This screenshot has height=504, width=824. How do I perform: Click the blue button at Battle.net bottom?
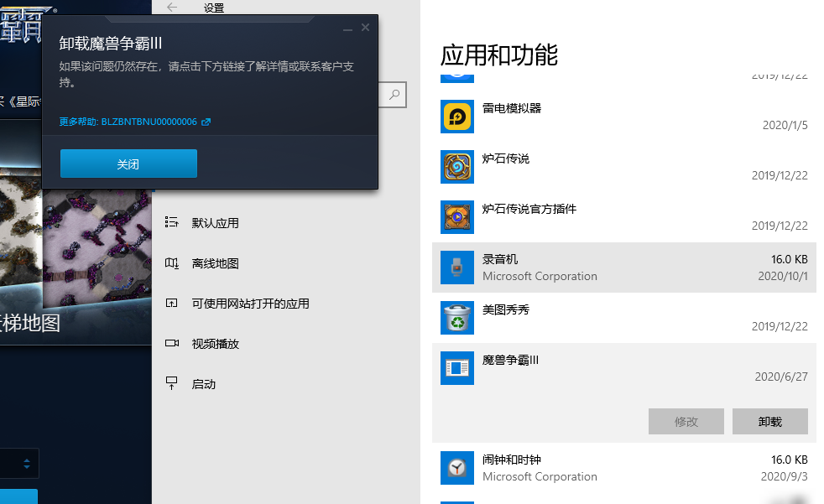[x=19, y=496]
